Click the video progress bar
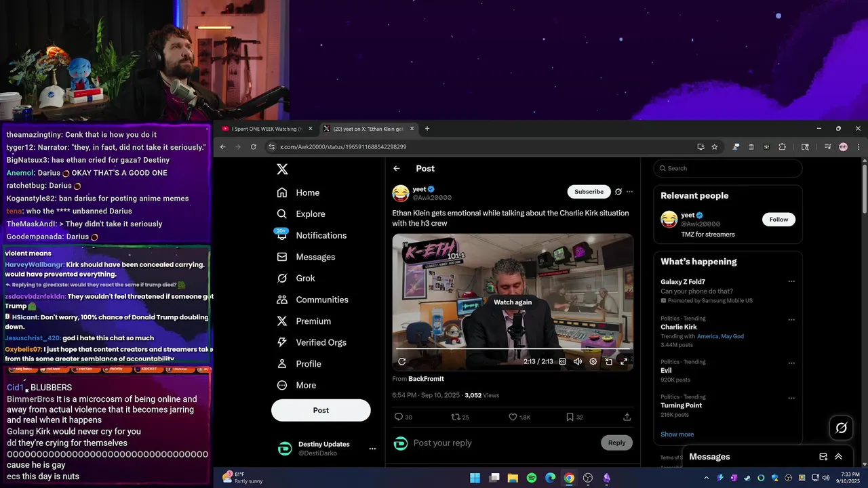This screenshot has height=488, width=868. [513, 349]
